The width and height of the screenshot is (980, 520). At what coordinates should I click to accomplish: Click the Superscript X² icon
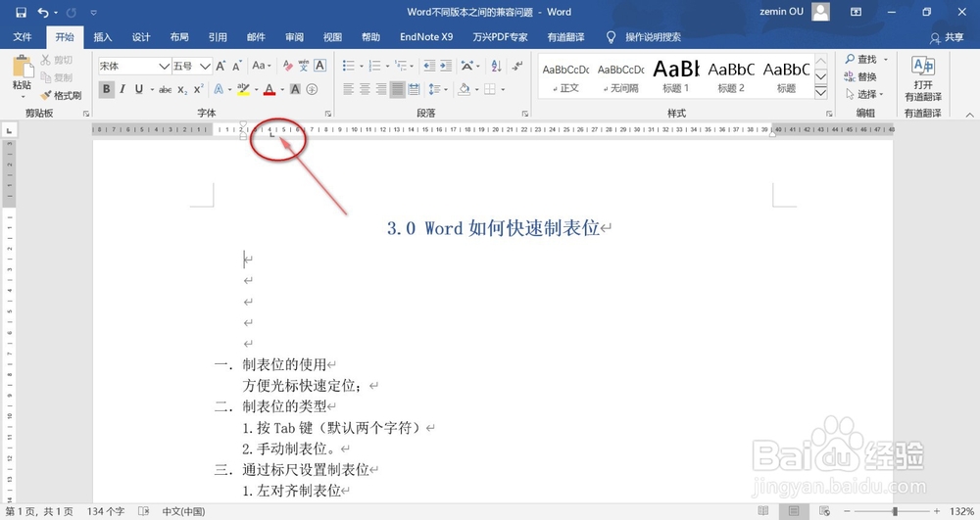pos(198,90)
